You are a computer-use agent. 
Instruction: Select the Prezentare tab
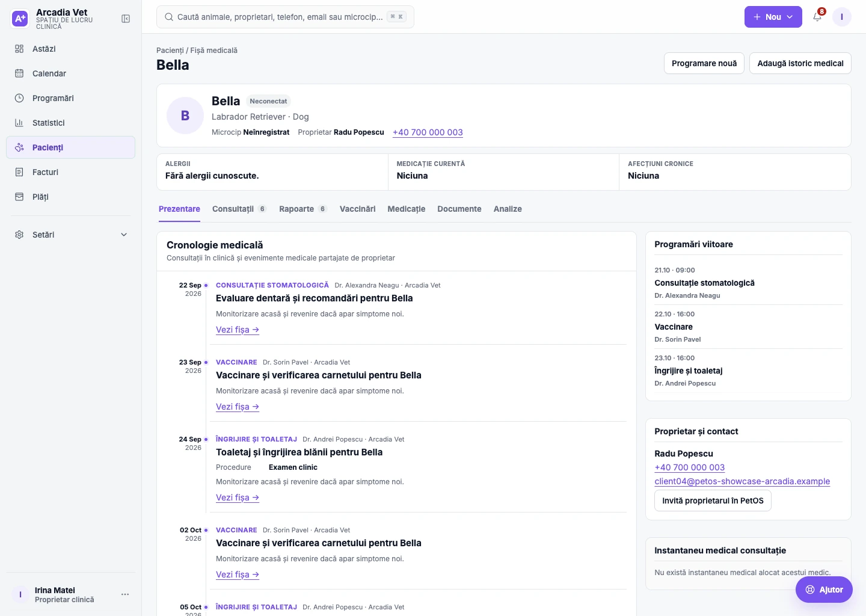179,209
